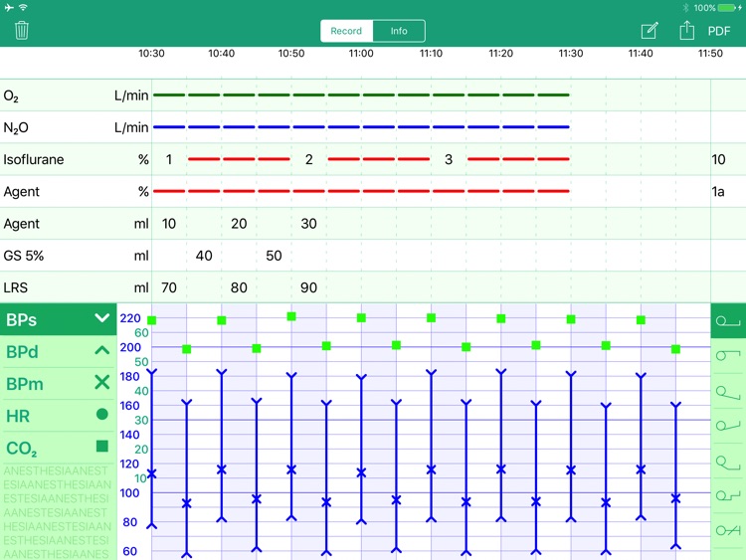Screen dimensions: 746x560
Task: Open the edit record pencil icon
Action: click(650, 31)
